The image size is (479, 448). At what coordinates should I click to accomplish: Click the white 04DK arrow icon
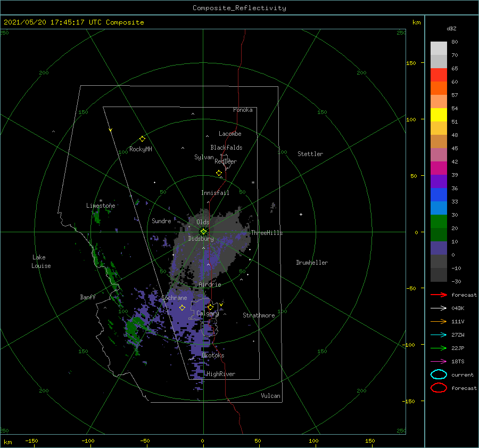(x=439, y=308)
